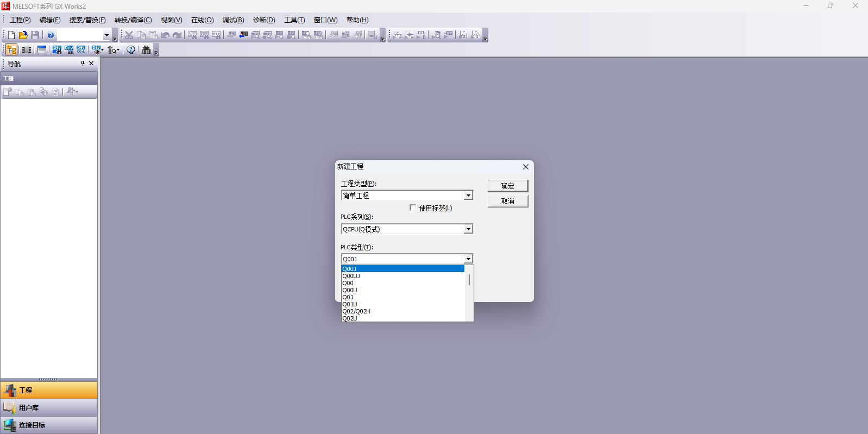Open the 视图(V) menu
Viewport: 868px width, 434px height.
click(x=171, y=20)
